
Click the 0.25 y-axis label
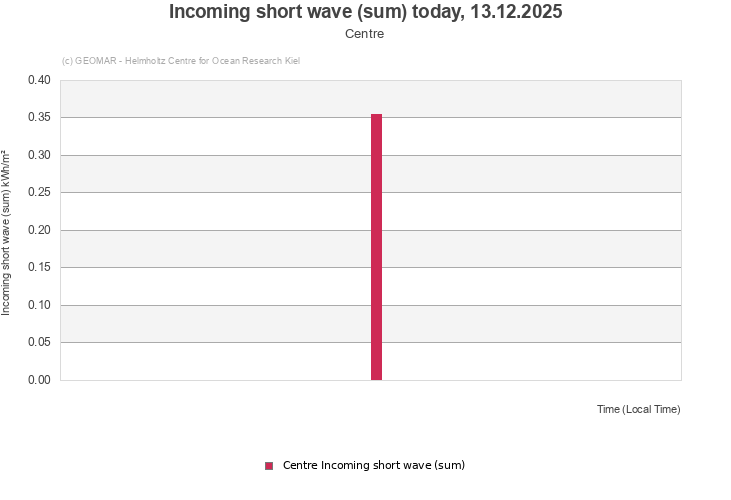[x=39, y=193]
